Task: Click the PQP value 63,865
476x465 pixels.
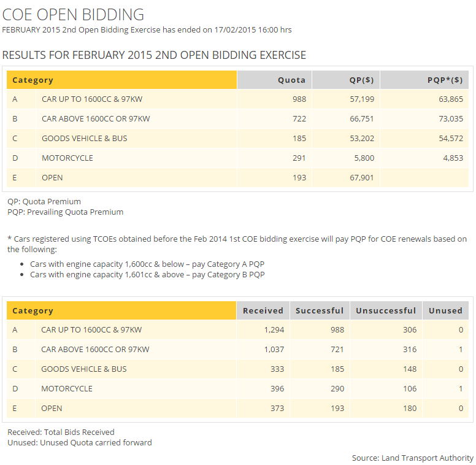Action: tap(451, 99)
